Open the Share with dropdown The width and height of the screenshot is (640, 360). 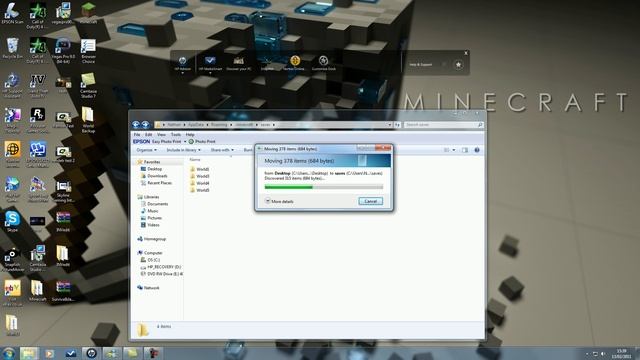[x=222, y=150]
